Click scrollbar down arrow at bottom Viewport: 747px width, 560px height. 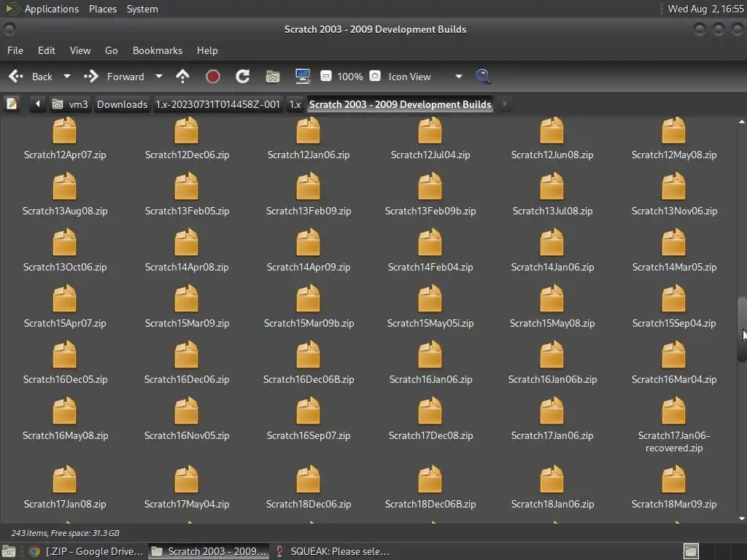[742, 518]
